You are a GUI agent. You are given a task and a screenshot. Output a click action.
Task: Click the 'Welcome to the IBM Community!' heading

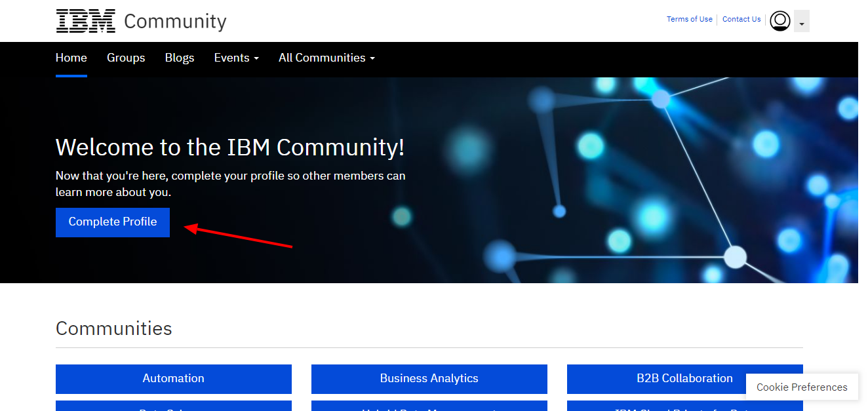coord(230,147)
